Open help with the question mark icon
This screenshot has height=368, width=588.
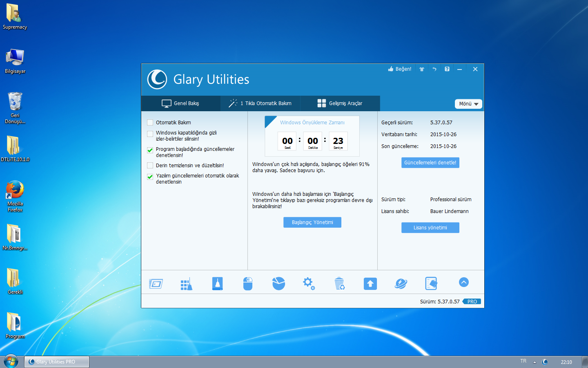pos(447,69)
